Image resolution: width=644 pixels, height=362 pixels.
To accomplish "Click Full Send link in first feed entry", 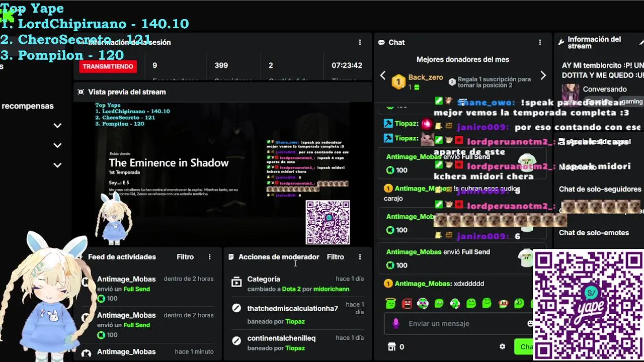I will [x=137, y=289].
